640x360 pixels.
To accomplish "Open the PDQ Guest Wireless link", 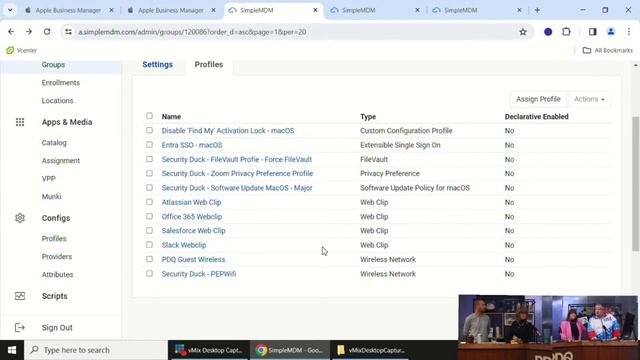I will coord(193,259).
